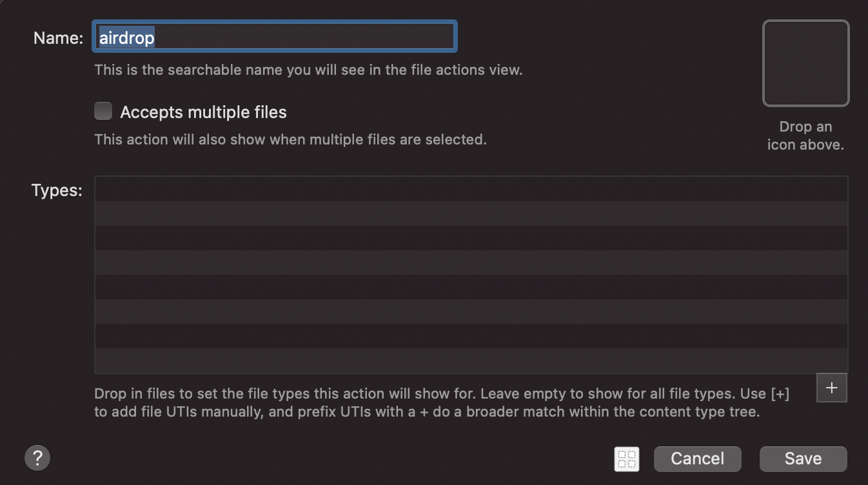Click 'Drop an icon above.' label
This screenshot has width=868, height=485.
[805, 135]
